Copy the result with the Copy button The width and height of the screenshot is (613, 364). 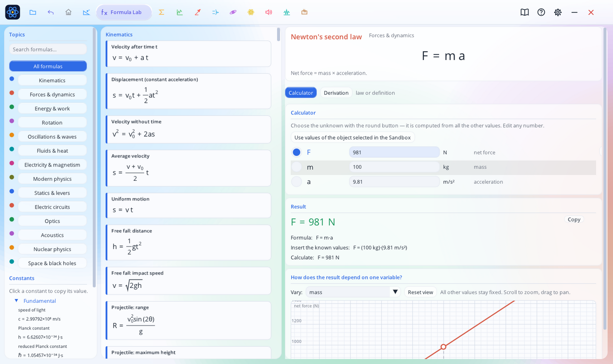coord(574,220)
